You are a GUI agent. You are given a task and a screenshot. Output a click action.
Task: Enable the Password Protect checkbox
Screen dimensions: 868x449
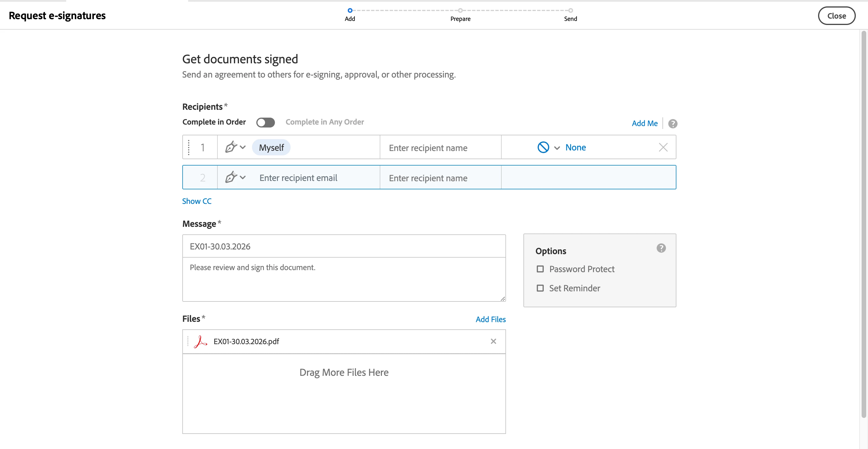coord(540,269)
